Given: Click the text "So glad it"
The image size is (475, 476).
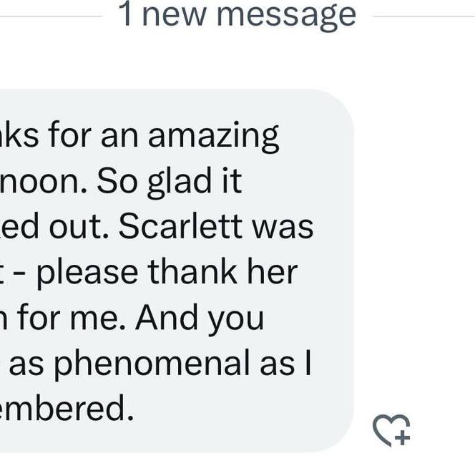Looking at the screenshot, I should pyautogui.click(x=169, y=182).
